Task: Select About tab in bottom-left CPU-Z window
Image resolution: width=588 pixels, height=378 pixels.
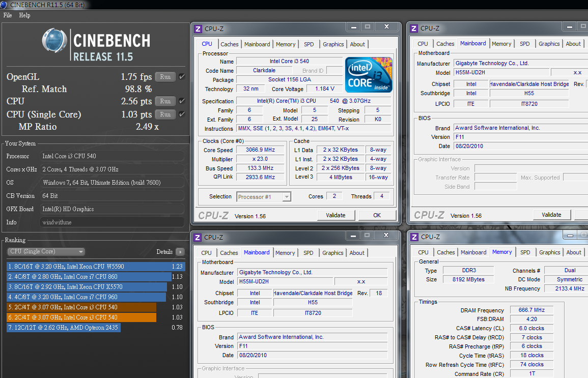Action: pyautogui.click(x=357, y=253)
